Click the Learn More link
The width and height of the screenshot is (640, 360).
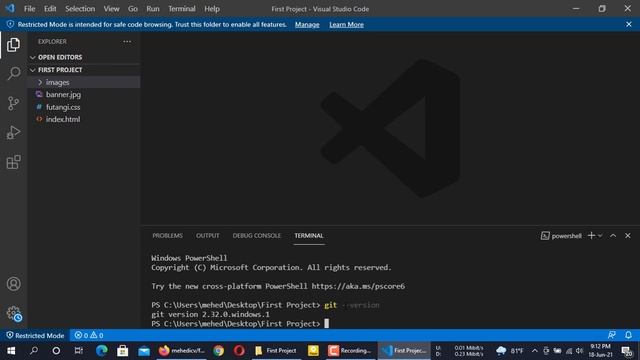pos(347,24)
